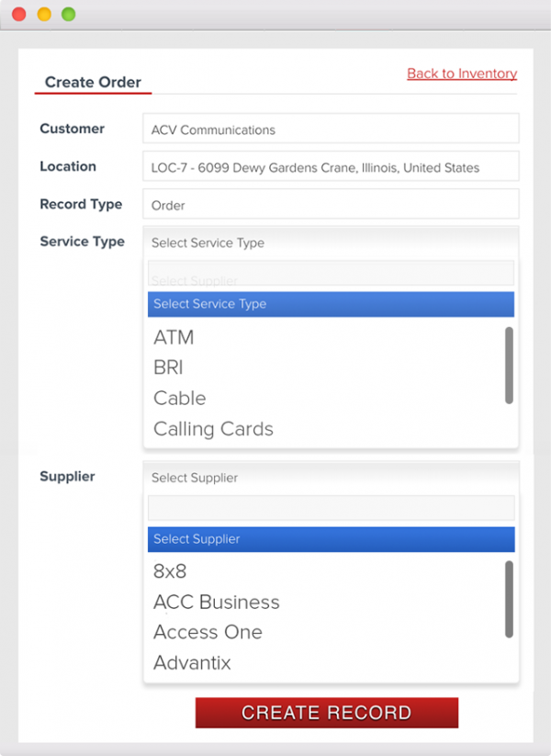Select Advantix supplier option
Viewport: 551px width, 756px height.
(x=192, y=662)
